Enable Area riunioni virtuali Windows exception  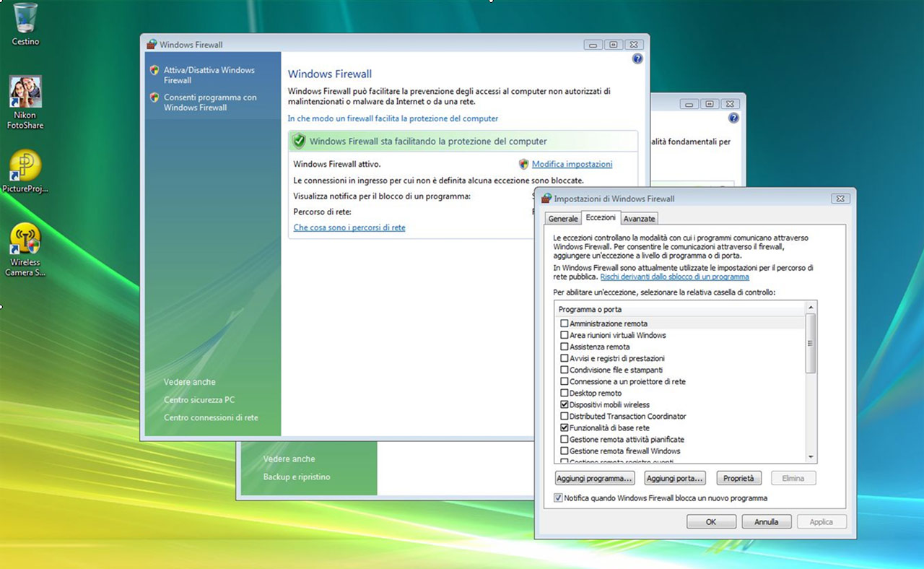pos(565,335)
